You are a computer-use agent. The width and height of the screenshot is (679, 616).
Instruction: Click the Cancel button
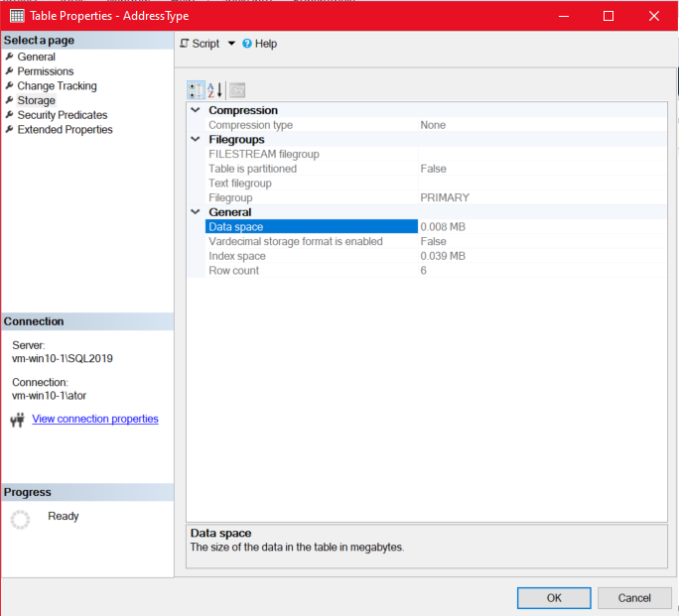click(634, 598)
